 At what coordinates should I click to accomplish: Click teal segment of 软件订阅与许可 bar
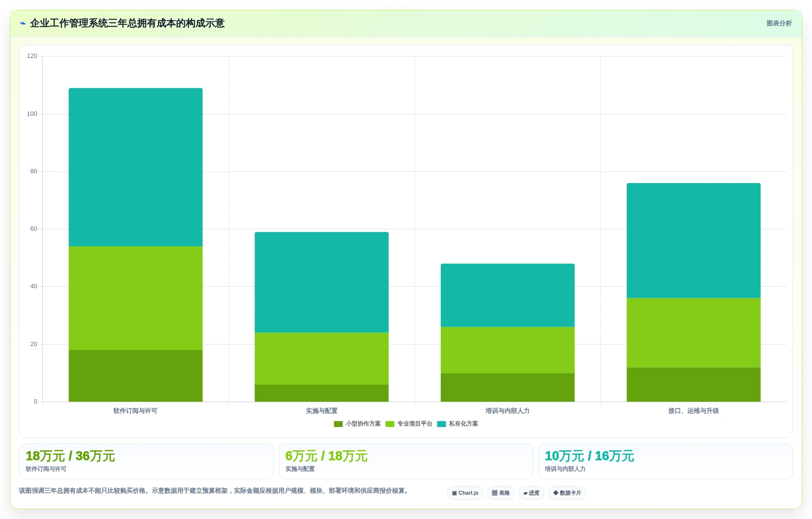[x=136, y=167]
